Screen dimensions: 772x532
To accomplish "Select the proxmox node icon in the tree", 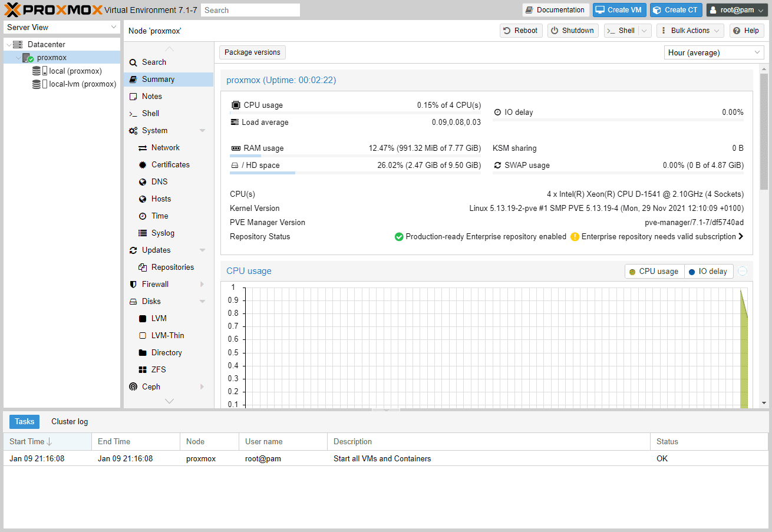I will (28, 58).
